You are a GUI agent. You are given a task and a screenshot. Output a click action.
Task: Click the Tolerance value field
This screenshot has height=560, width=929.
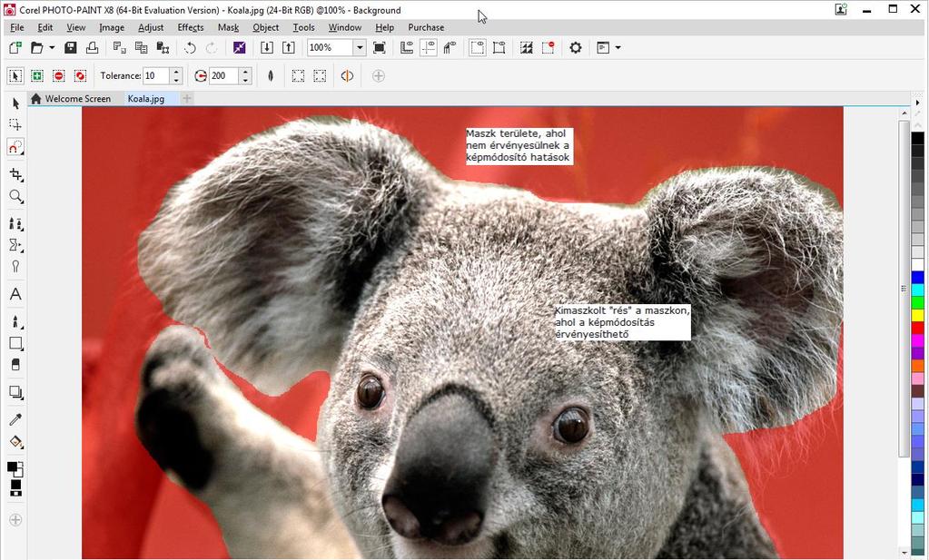point(156,75)
